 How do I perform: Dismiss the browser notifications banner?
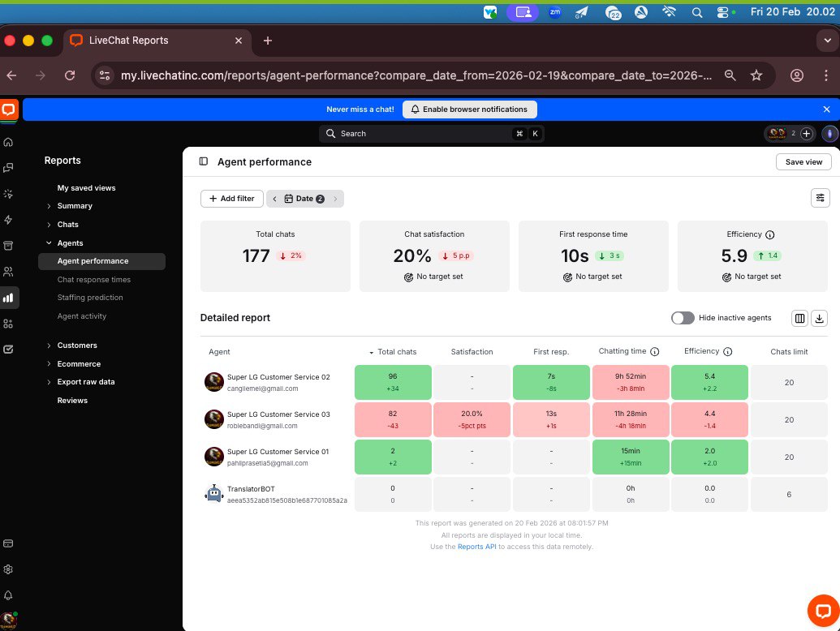point(826,109)
